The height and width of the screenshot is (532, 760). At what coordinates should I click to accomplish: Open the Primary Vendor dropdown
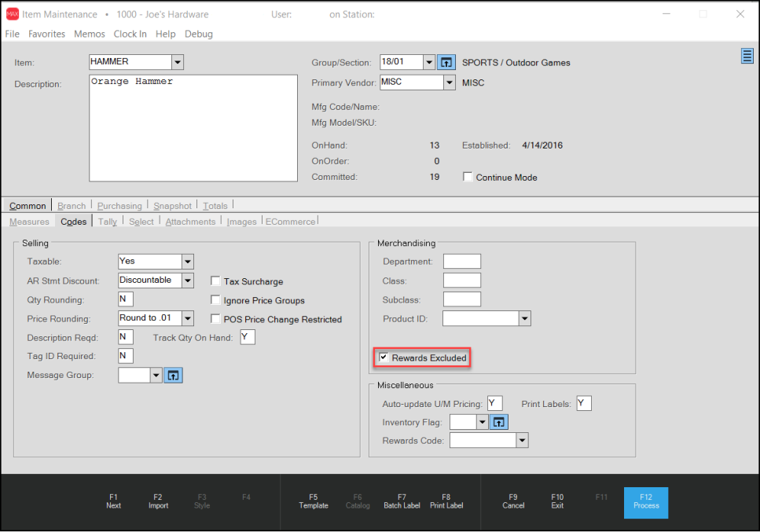coord(450,83)
